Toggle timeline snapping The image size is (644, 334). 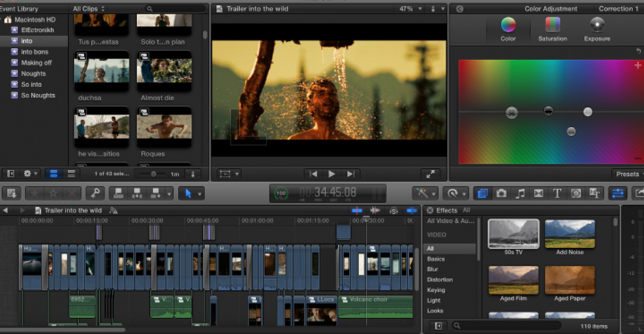(x=412, y=211)
